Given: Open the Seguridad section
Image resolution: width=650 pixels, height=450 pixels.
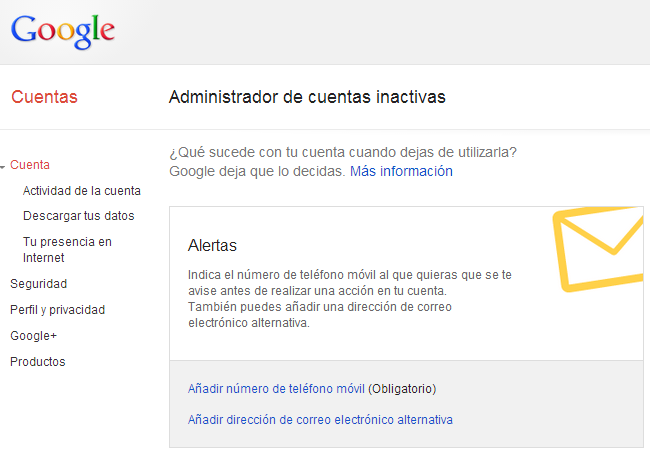Looking at the screenshot, I should [39, 284].
